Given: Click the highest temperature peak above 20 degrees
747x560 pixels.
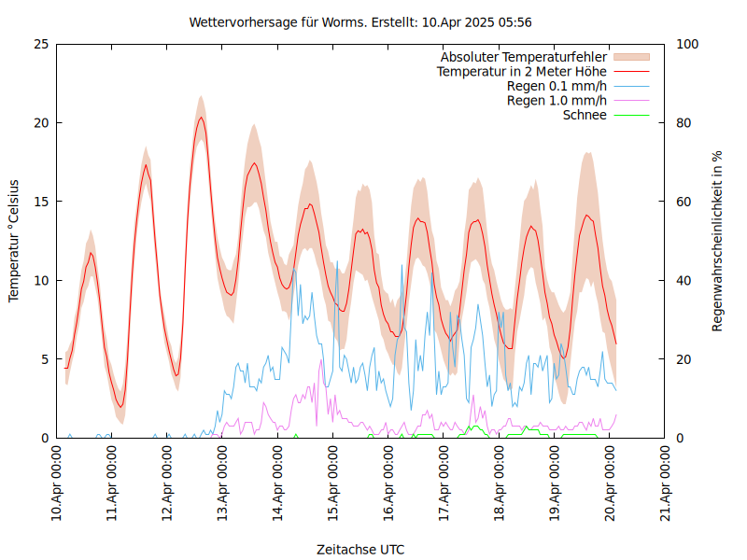Looking at the screenshot, I should 200,118.
